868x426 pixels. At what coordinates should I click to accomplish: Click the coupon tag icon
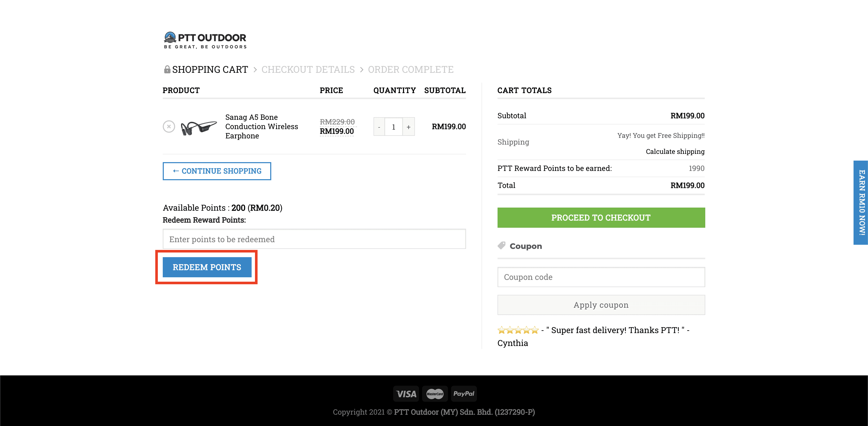[501, 246]
